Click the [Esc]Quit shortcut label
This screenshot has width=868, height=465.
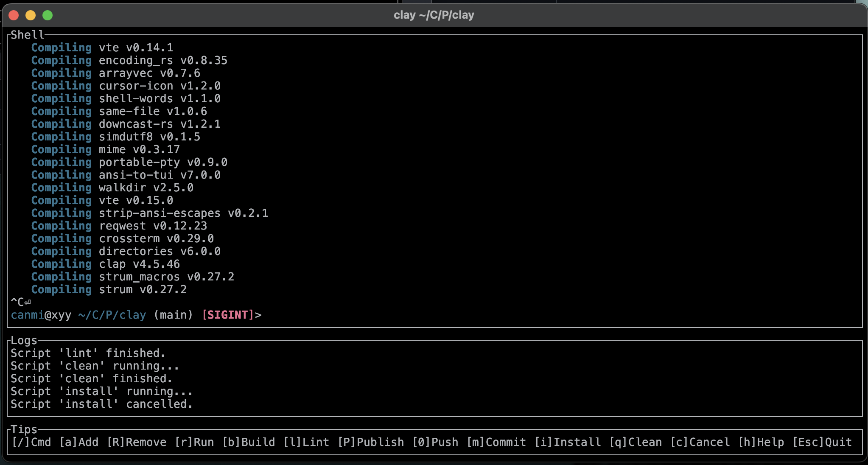[x=822, y=442]
